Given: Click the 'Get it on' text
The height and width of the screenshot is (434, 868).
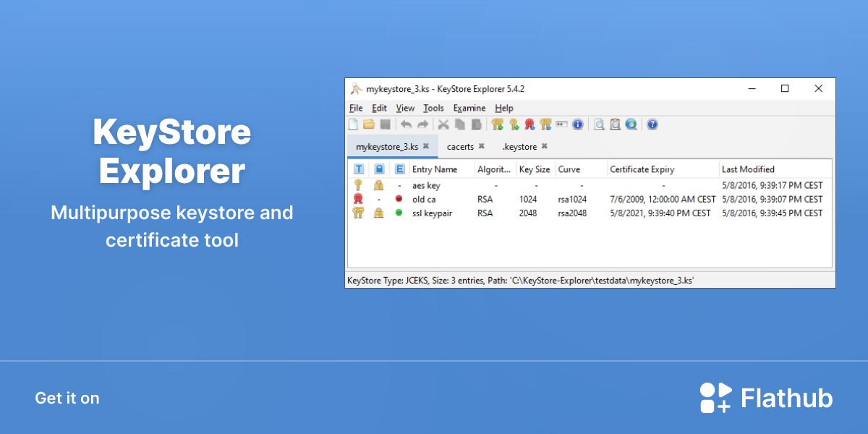Looking at the screenshot, I should pyautogui.click(x=67, y=399).
